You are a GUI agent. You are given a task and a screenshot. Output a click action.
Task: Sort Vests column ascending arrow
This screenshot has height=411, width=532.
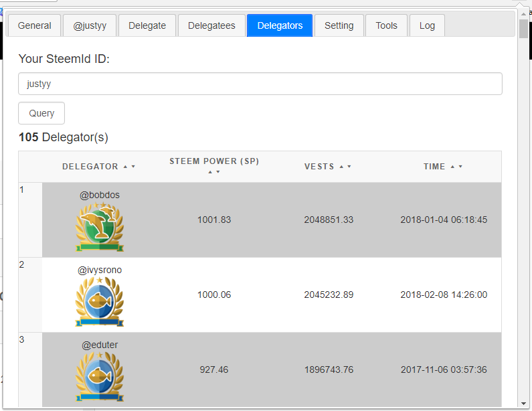pos(341,167)
